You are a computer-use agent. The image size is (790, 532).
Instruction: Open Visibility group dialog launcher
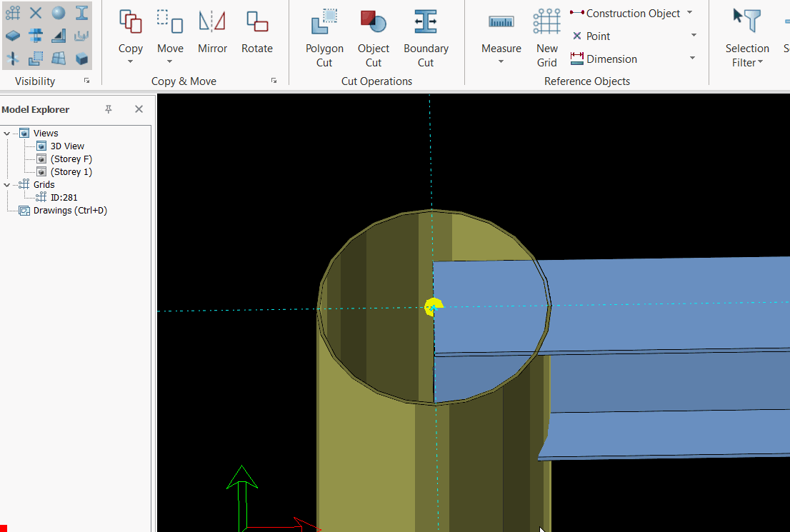pyautogui.click(x=87, y=81)
